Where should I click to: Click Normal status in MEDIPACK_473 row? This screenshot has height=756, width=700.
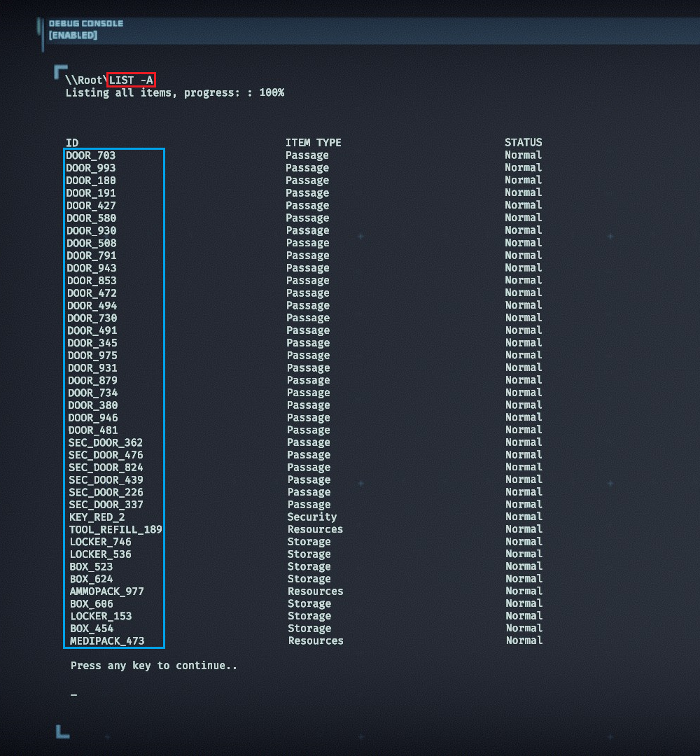[x=524, y=640]
